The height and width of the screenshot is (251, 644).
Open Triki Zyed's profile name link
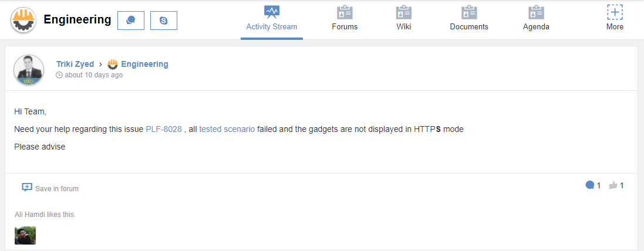click(x=75, y=64)
